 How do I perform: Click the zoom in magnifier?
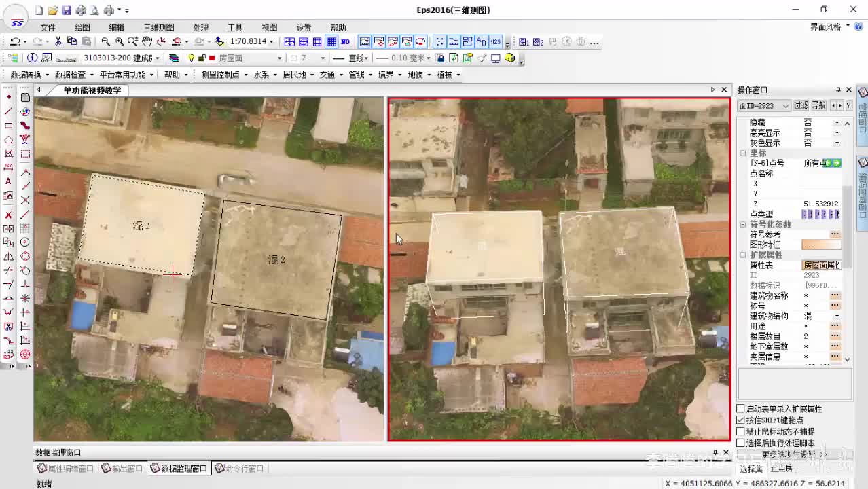click(x=119, y=41)
